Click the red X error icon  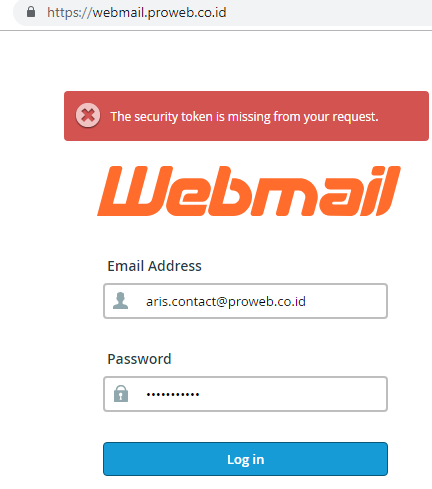coord(88,116)
